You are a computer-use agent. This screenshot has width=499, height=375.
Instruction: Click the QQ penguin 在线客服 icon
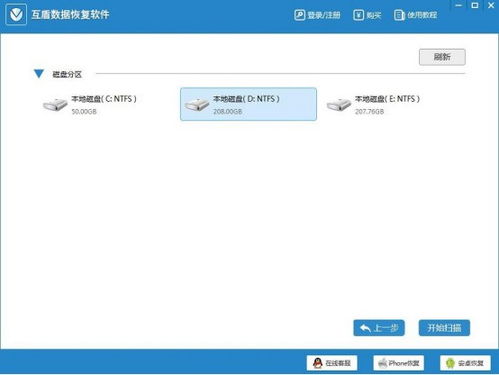click(x=318, y=363)
